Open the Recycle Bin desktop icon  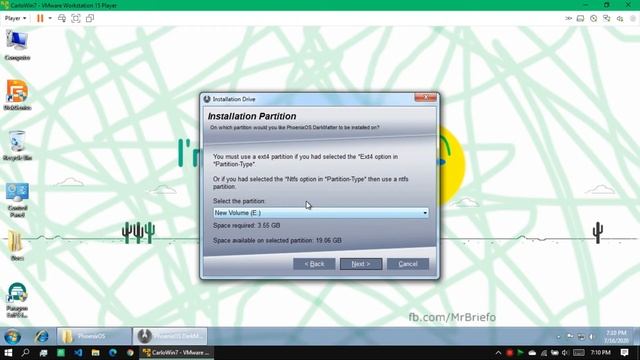tap(17, 145)
